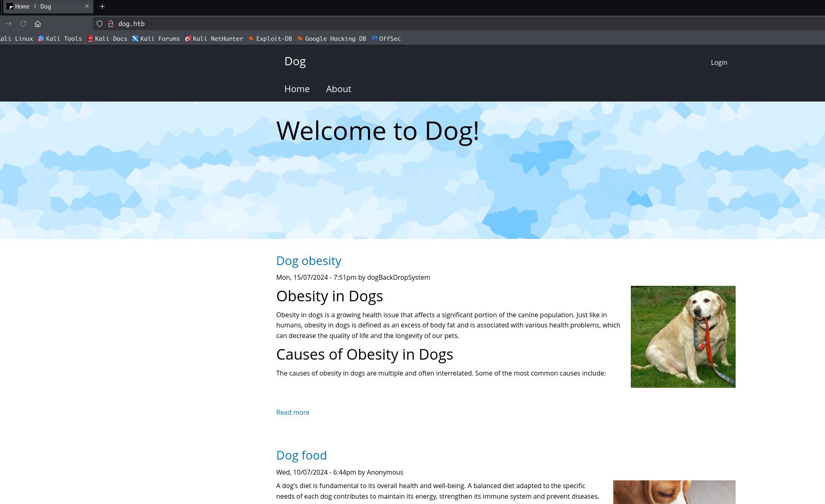825x504 pixels.
Task: Click the Dog site title
Action: 295,62
